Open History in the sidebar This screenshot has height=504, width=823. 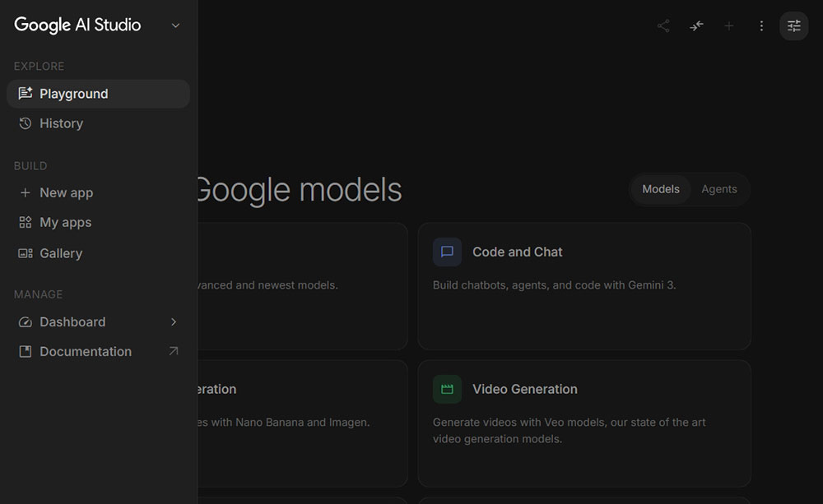pos(98,123)
